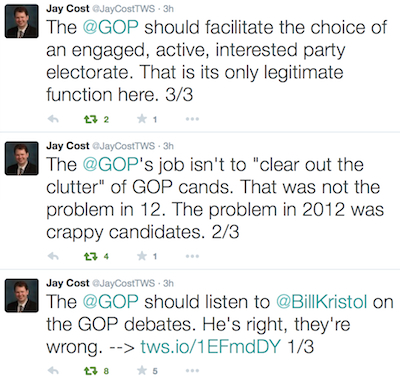The image size is (400, 379).
Task: Open more options on the 3/3 tweet
Action: pyautogui.click(x=192, y=119)
